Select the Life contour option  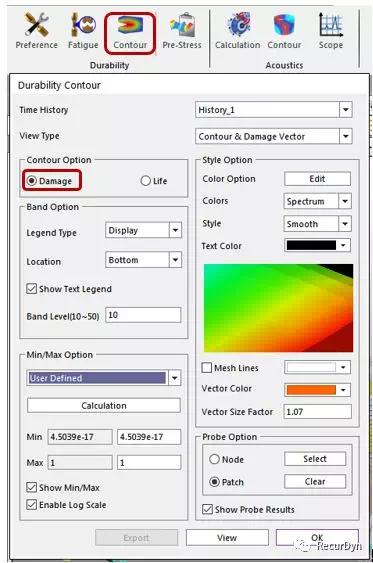pyautogui.click(x=145, y=181)
